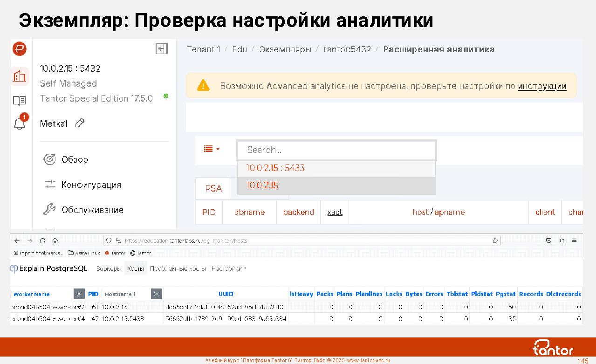Viewport: 596px width, 364px height.
Task: Click the pencil icon next to Metka1
Action: point(80,124)
